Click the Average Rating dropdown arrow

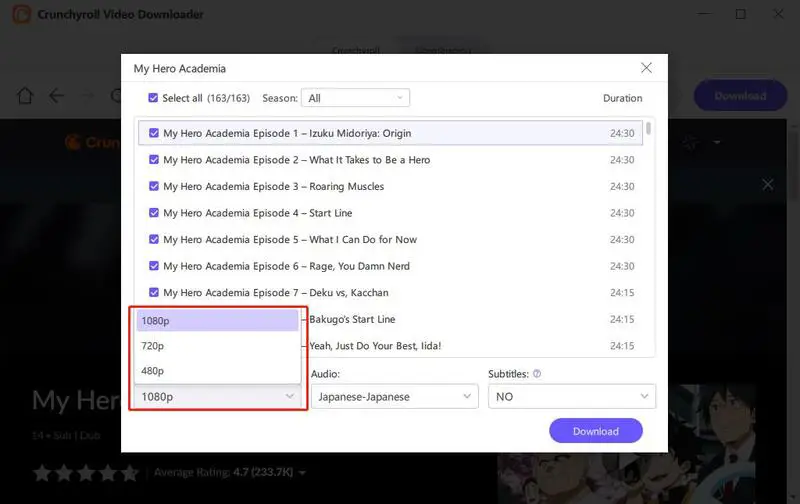click(x=302, y=473)
